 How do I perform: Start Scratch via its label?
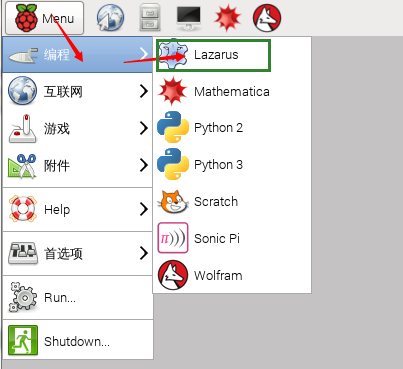216,202
